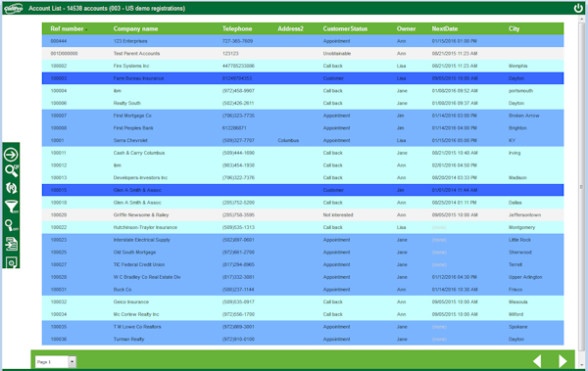Select Fire Systems Inc company name
Screen dimensions: 588x371
coord(131,66)
